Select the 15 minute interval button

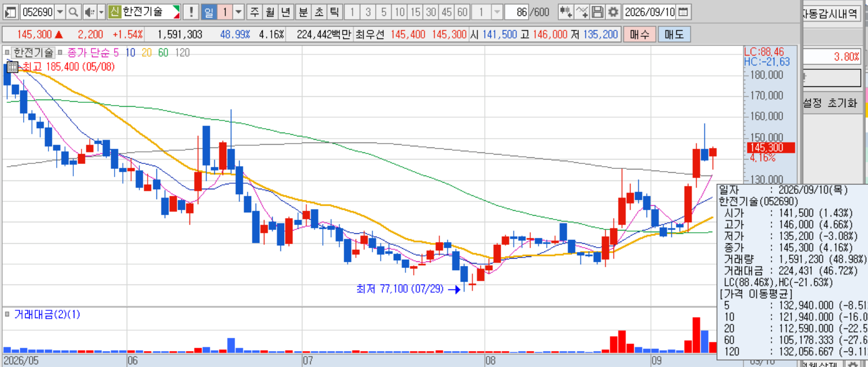415,12
